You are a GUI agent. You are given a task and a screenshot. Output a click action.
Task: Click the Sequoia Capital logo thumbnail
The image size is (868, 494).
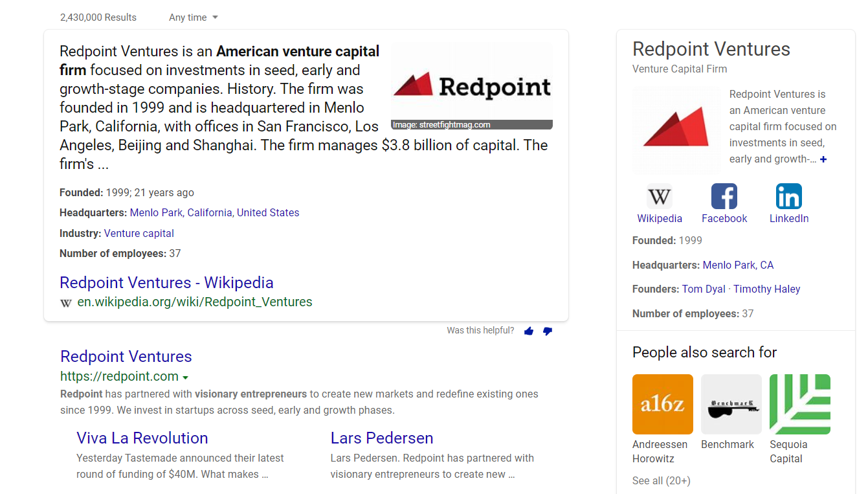pos(800,404)
